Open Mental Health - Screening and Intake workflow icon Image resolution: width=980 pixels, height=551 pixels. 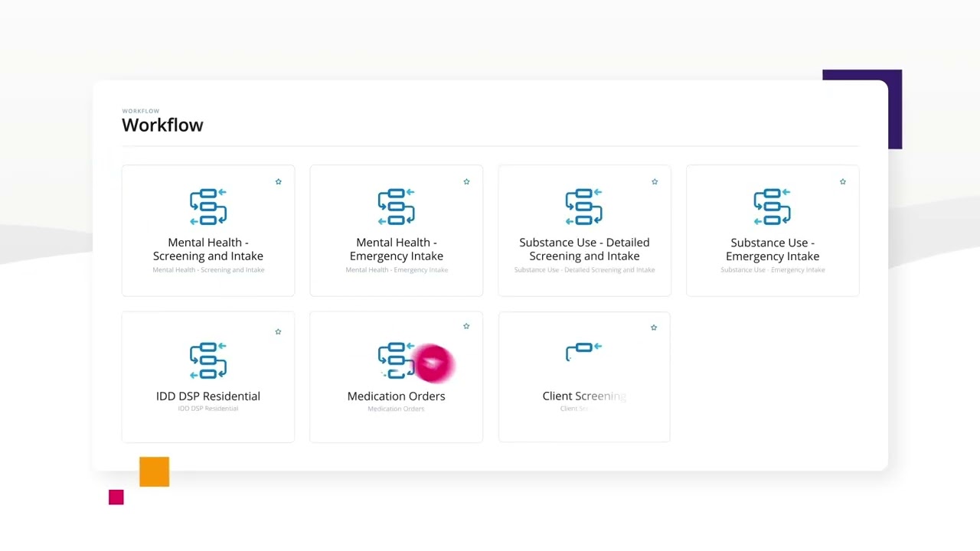(x=208, y=207)
